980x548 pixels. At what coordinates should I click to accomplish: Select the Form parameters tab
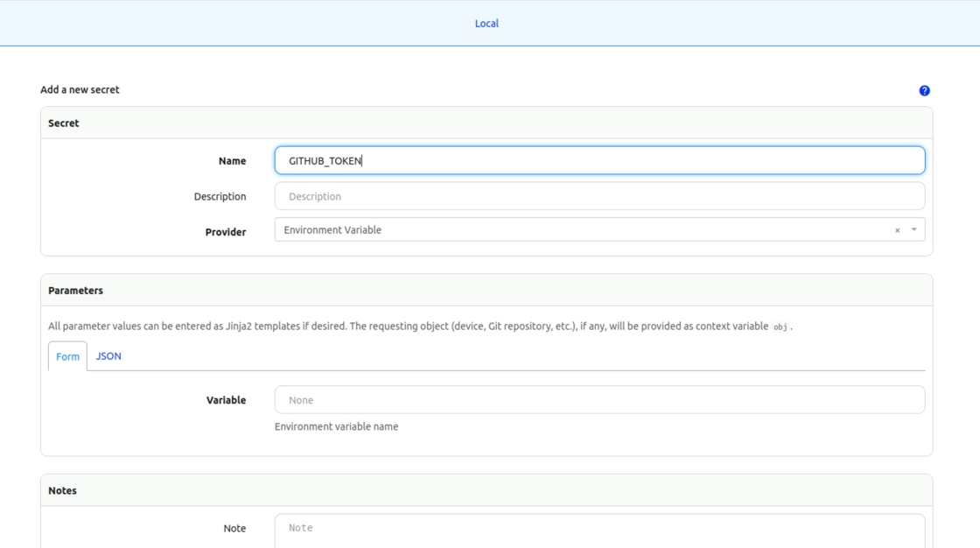pos(67,357)
